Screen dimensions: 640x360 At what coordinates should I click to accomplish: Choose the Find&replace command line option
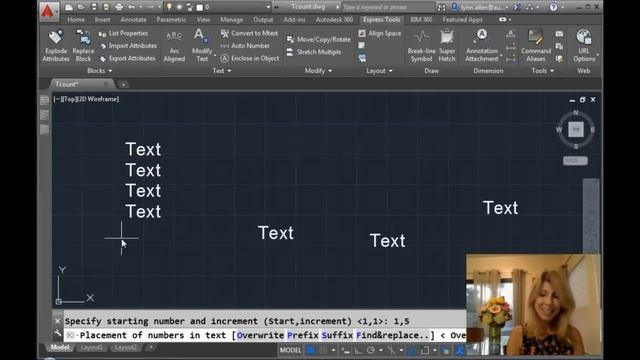(393, 336)
